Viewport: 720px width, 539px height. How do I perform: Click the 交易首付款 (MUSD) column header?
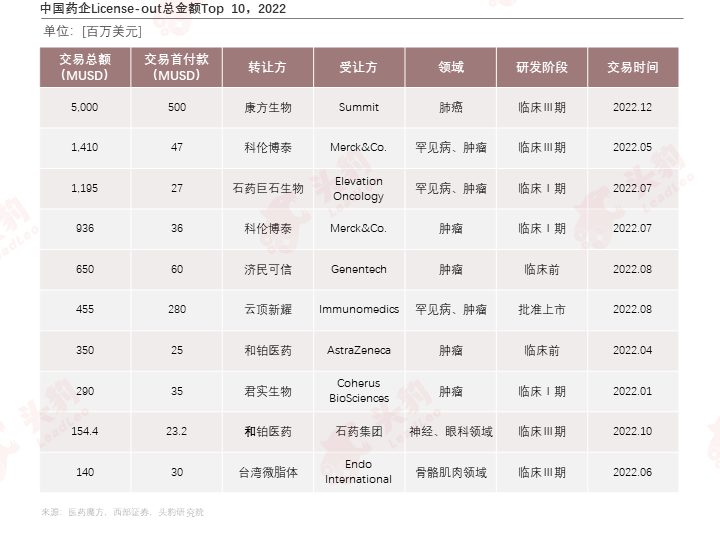point(177,67)
